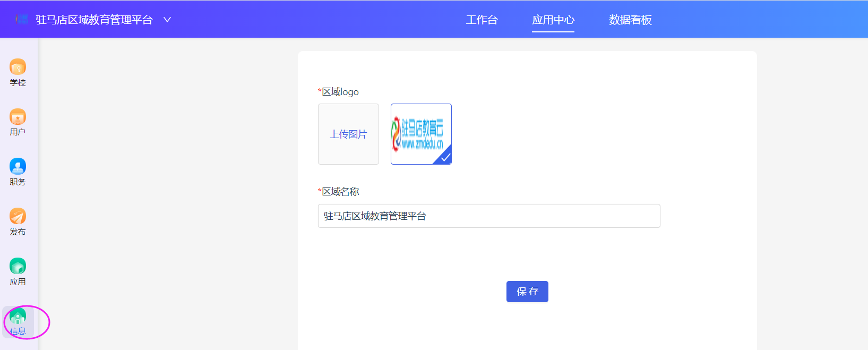This screenshot has width=868, height=350.
Task: Open the 信息 sidebar icon
Action: point(18,317)
